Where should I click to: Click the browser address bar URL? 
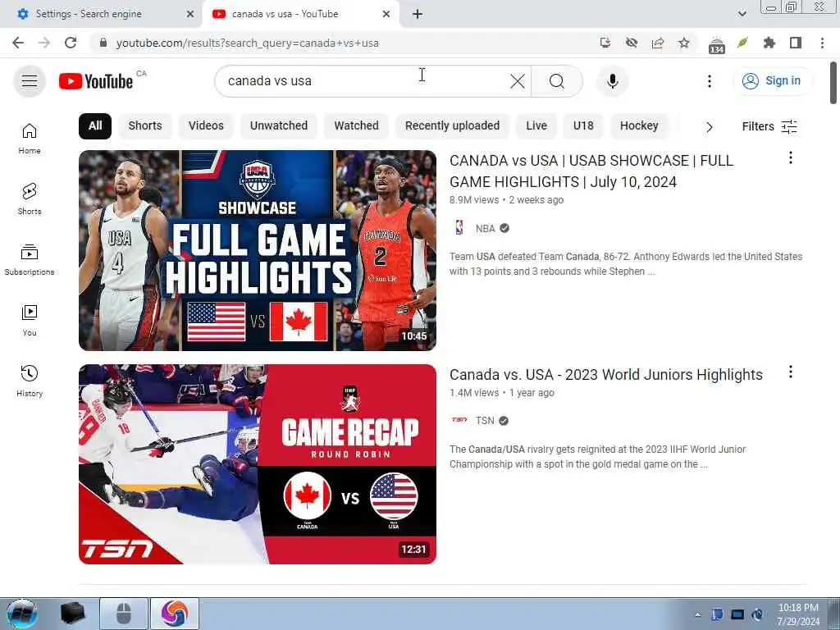[x=248, y=43]
